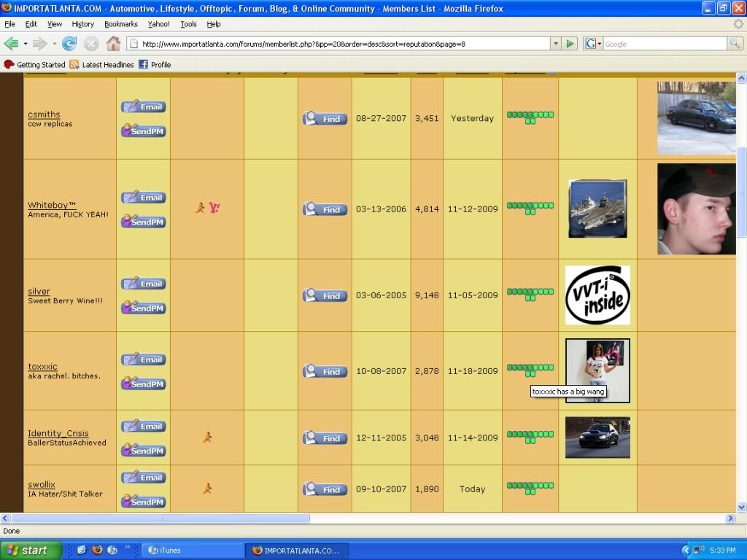Click Email button for csmiths
Viewport: 747px width, 560px height.
coord(144,106)
